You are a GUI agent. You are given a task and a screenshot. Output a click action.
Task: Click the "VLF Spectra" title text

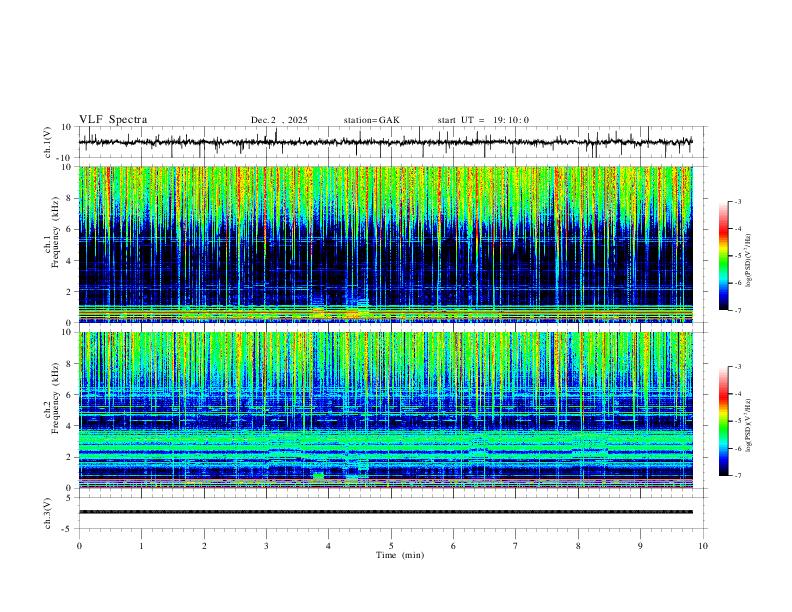click(x=113, y=119)
